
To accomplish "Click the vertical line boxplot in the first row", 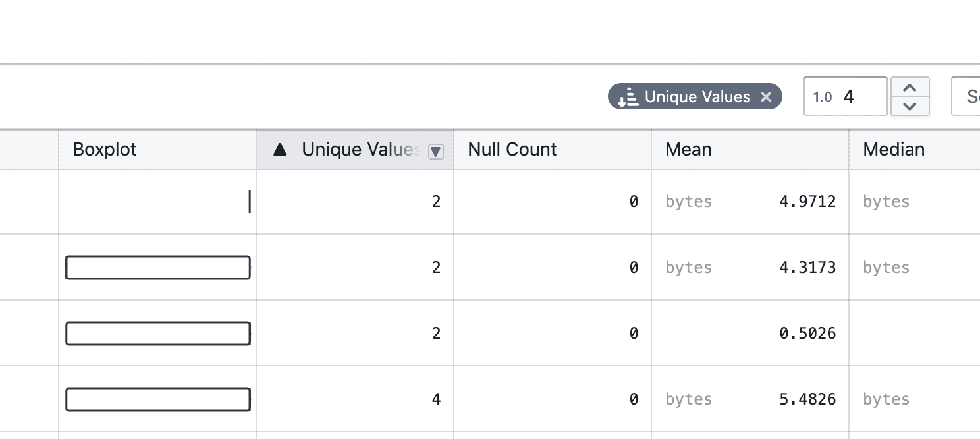I will pyautogui.click(x=250, y=202).
